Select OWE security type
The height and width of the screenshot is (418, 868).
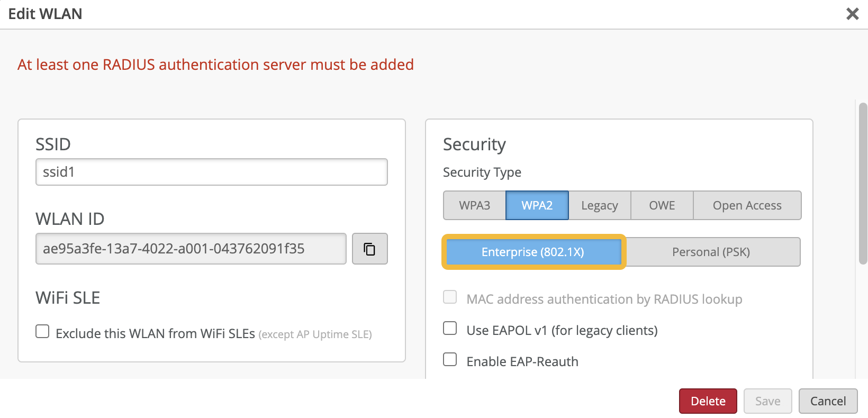coord(662,205)
